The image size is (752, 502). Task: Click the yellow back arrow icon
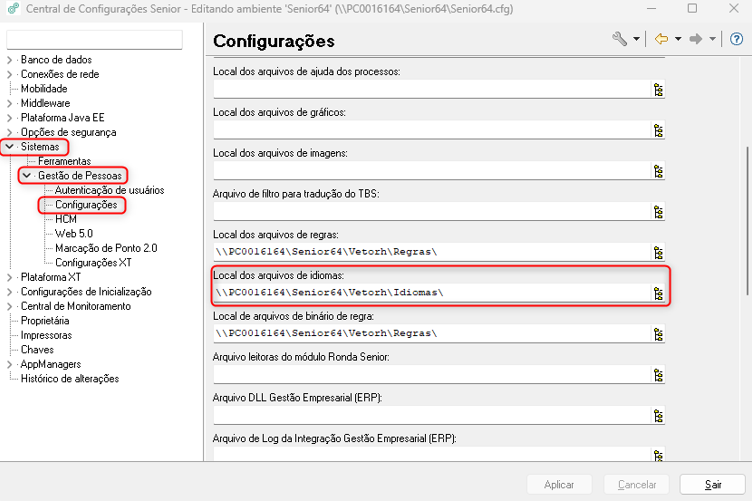pyautogui.click(x=662, y=39)
